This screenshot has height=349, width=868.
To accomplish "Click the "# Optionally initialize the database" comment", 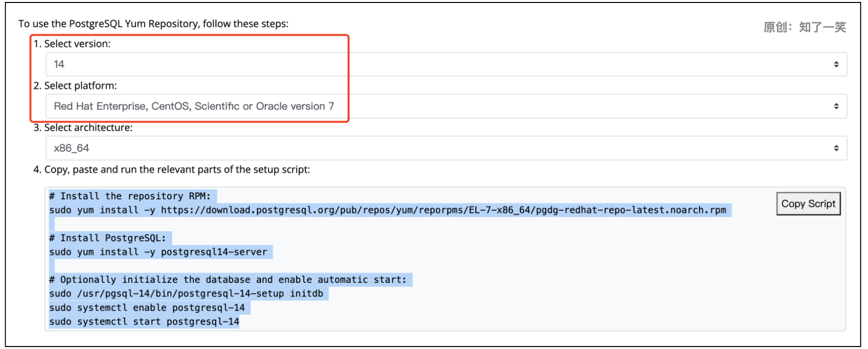I will [228, 280].
